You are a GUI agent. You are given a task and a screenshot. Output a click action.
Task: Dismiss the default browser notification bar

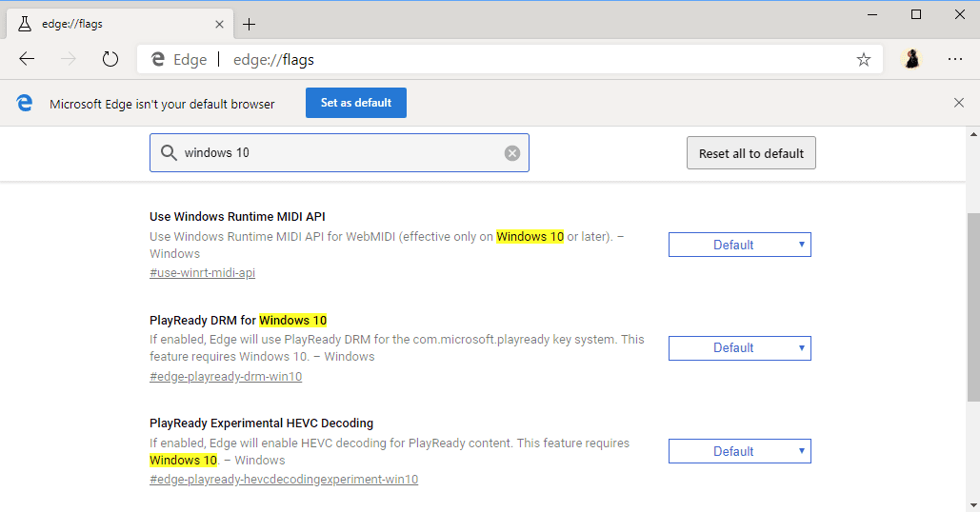coord(959,103)
